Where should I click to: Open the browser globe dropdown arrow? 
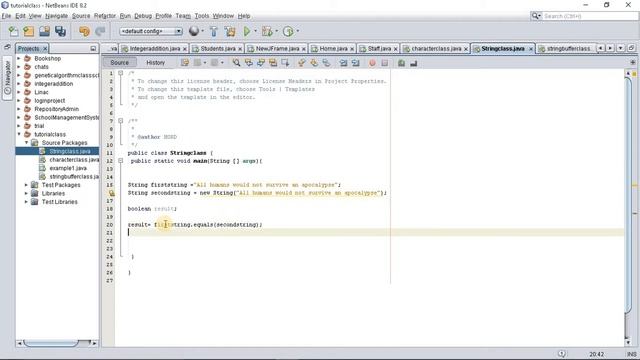pyautogui.click(x=202, y=31)
